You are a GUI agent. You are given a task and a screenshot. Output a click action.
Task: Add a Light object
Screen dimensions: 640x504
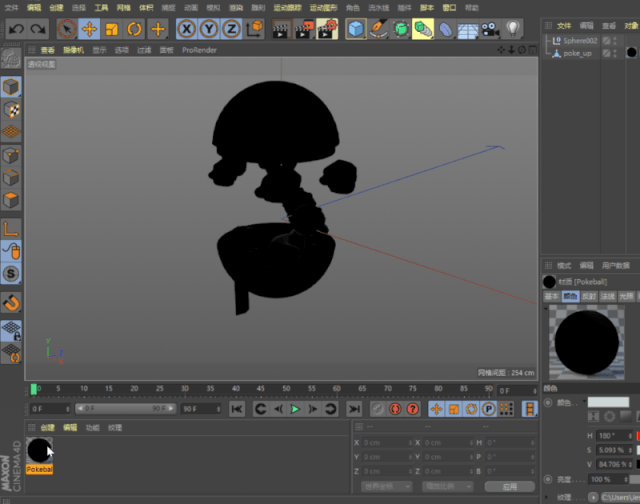(512, 29)
